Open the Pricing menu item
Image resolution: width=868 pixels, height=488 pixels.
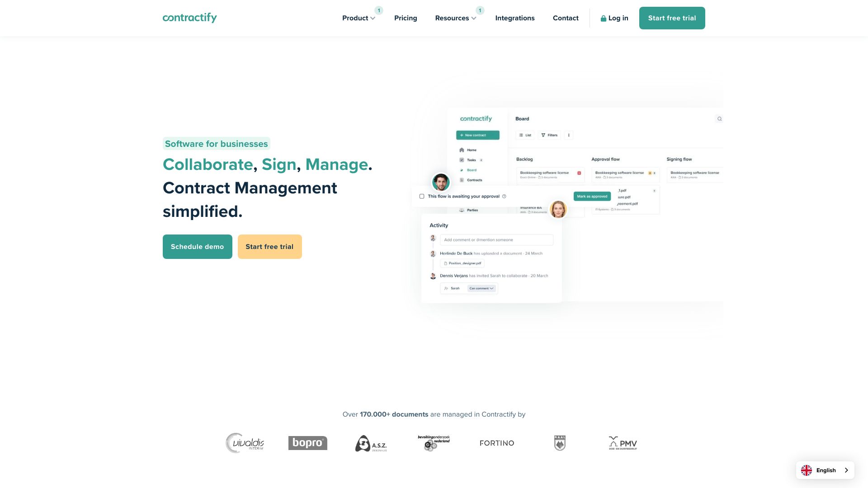[406, 18]
